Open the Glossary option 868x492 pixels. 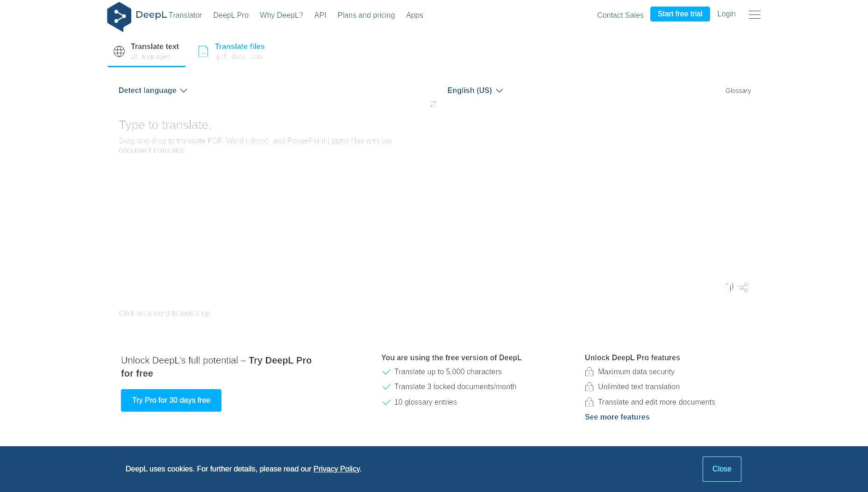[738, 91]
